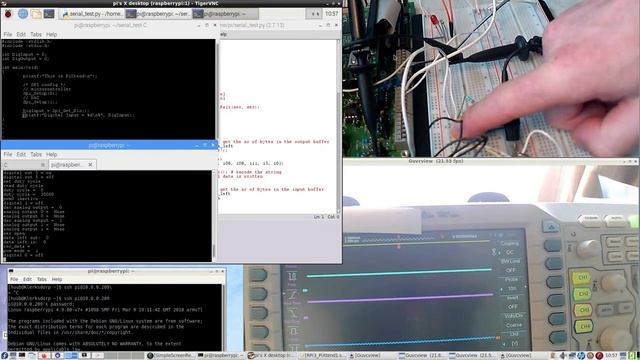
Task: Open Edit menu in the bottom ssh terminal
Action: 27,279
